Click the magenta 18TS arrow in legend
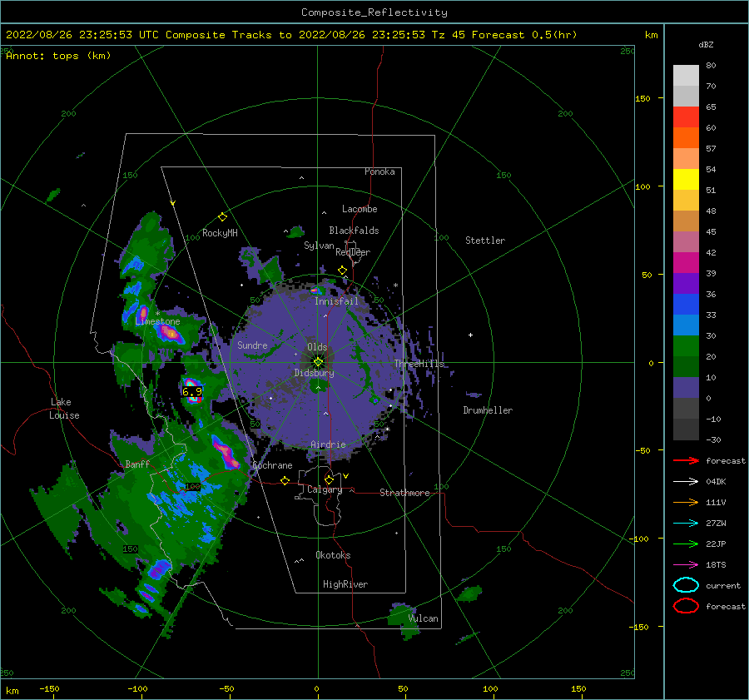 point(686,564)
